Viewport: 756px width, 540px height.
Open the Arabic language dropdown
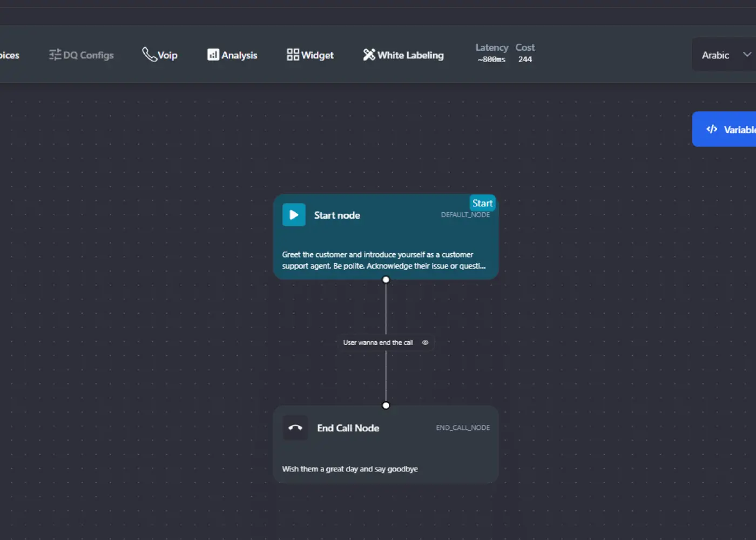click(x=715, y=55)
